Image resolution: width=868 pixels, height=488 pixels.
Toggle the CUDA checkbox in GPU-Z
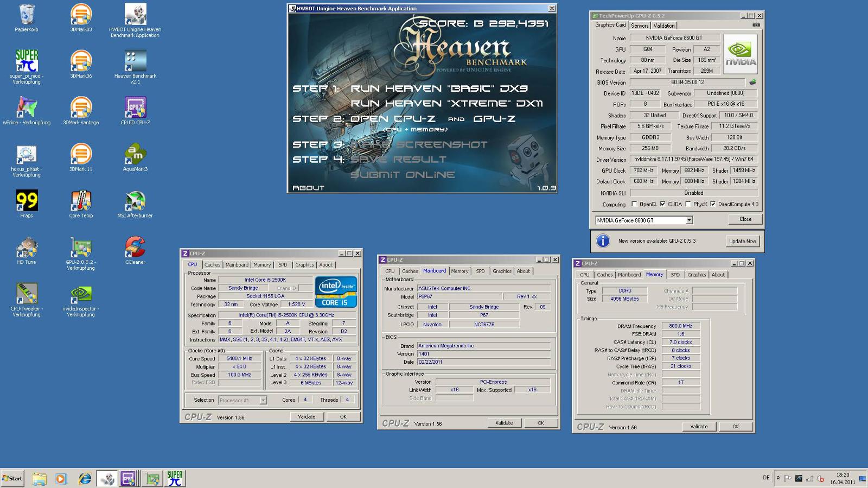tap(662, 204)
